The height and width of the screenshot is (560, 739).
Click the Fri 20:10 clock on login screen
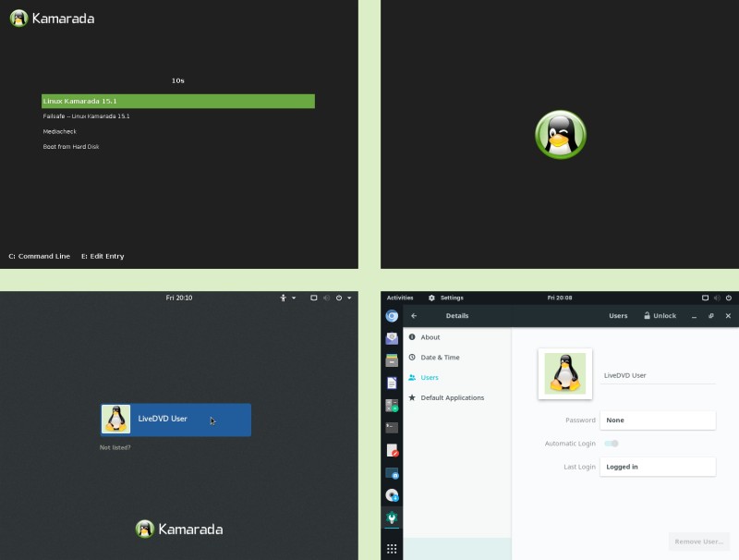tap(179, 298)
